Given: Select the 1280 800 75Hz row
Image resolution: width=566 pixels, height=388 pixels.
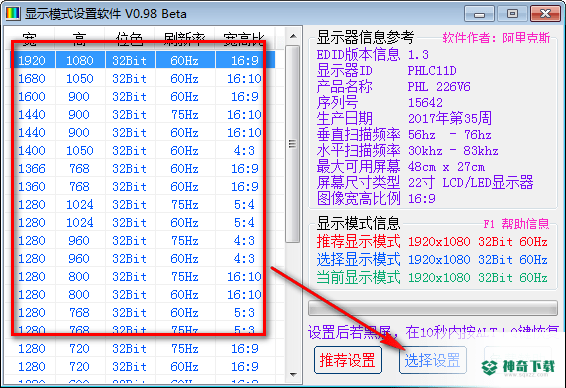Looking at the screenshot, I should coord(142,276).
